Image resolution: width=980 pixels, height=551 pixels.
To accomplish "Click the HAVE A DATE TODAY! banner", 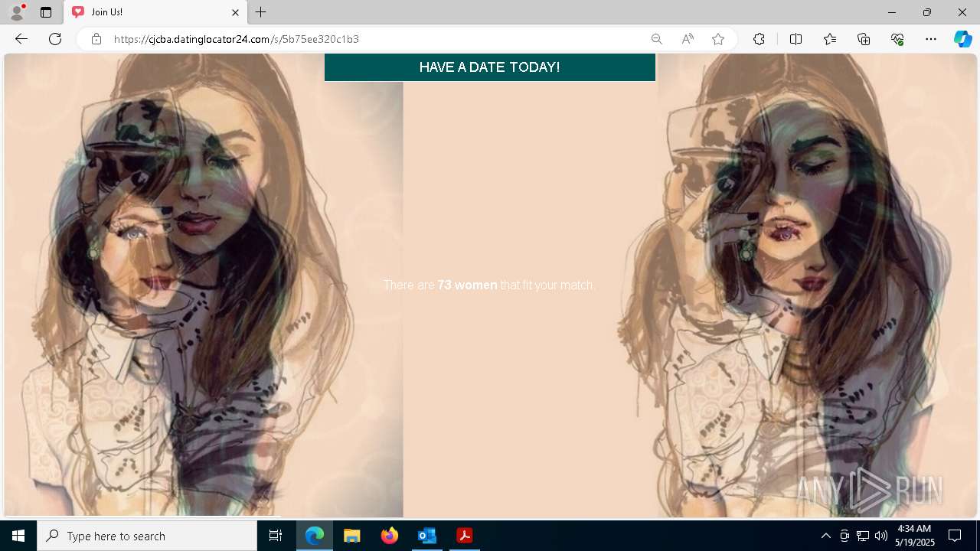I will pos(490,67).
